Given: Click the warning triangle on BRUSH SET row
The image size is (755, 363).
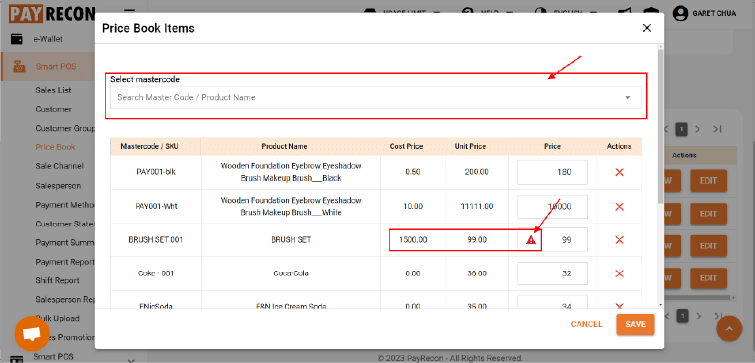Looking at the screenshot, I should 531,240.
